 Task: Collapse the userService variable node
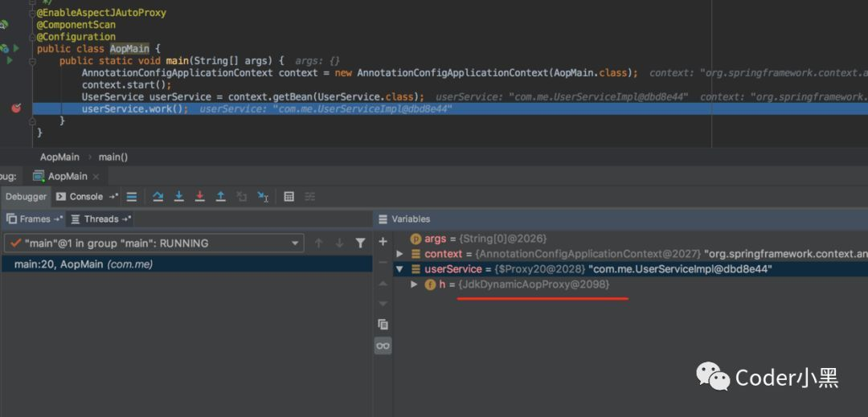(x=401, y=269)
